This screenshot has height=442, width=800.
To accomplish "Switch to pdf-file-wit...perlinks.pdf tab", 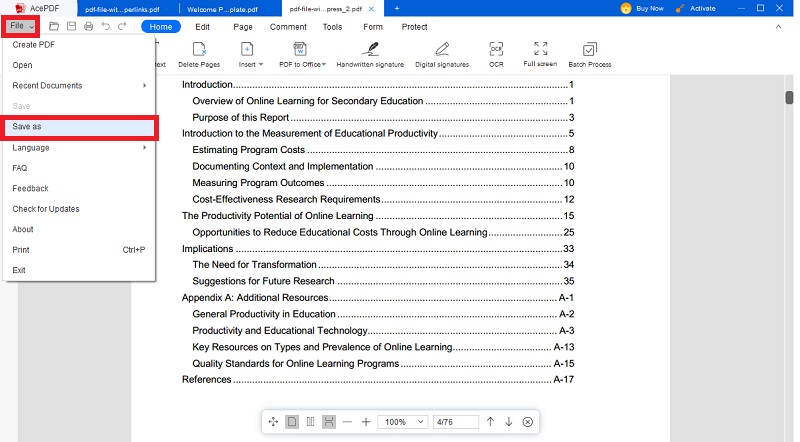I will click(122, 9).
